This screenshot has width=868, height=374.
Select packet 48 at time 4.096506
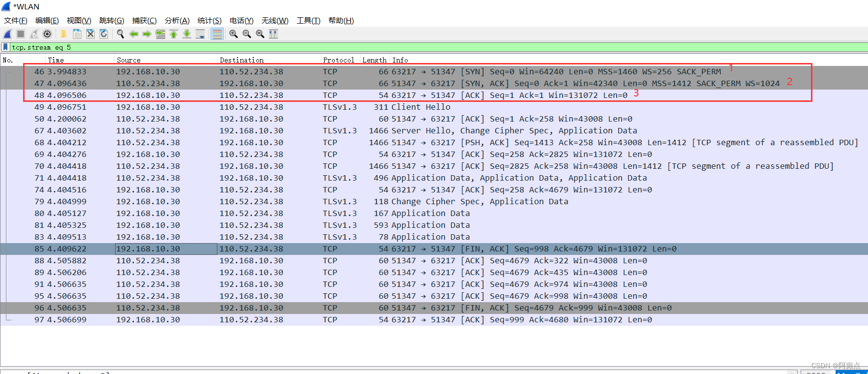[434, 95]
